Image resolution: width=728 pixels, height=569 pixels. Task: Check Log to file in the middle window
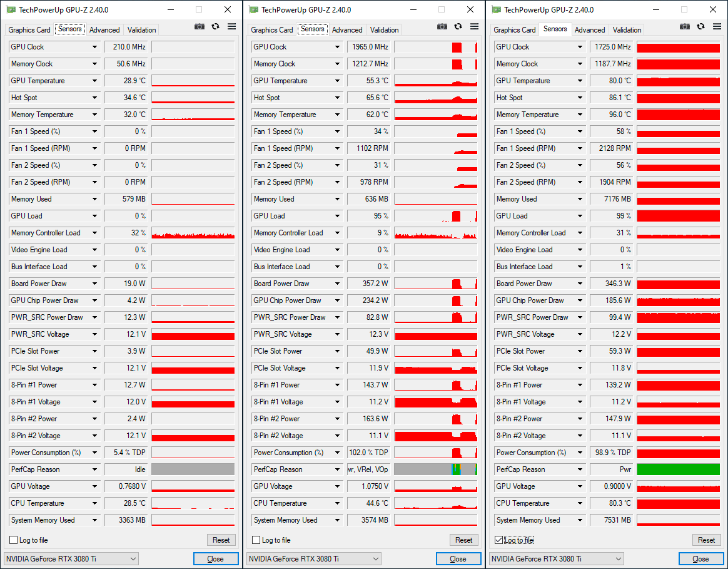click(256, 540)
